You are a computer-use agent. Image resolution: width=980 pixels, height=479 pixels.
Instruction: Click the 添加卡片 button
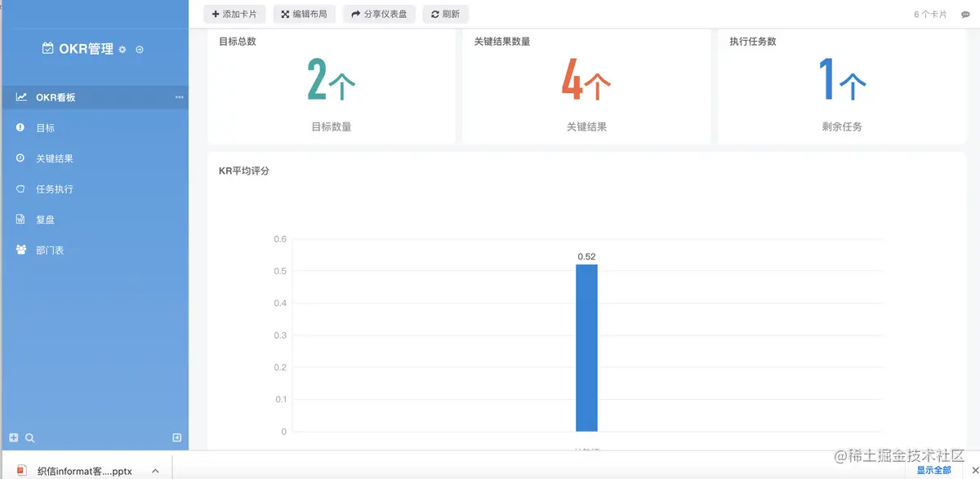coord(234,14)
